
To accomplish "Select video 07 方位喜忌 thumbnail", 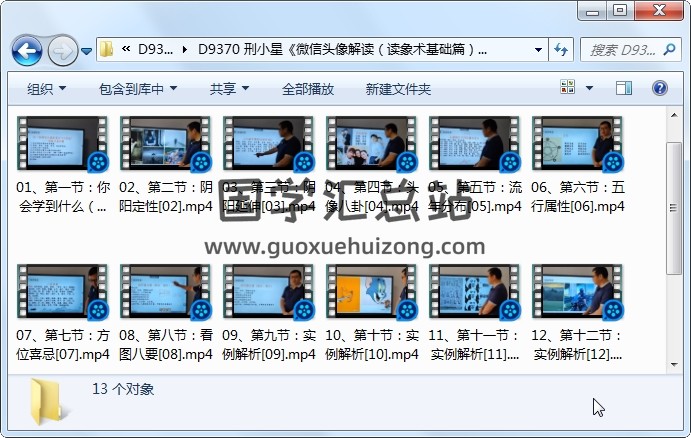I will click(63, 292).
